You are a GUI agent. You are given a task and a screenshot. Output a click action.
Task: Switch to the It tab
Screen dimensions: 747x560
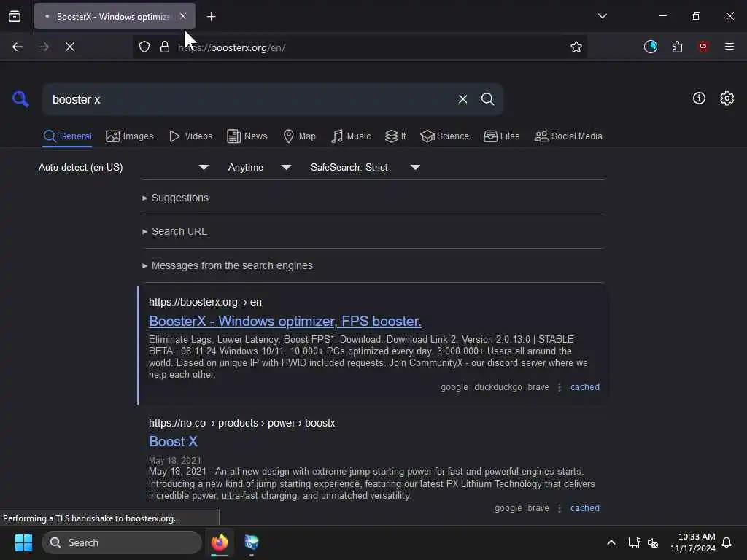click(395, 136)
